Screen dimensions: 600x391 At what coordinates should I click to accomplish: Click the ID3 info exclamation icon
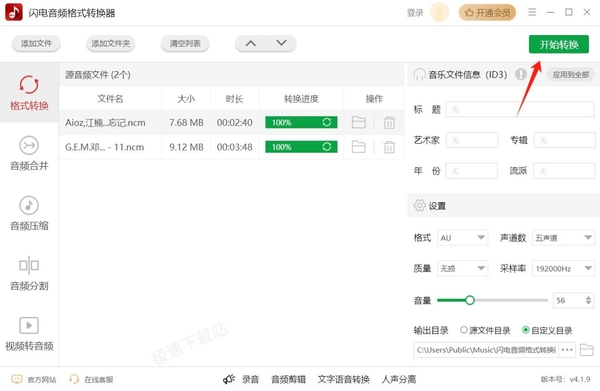click(x=521, y=74)
